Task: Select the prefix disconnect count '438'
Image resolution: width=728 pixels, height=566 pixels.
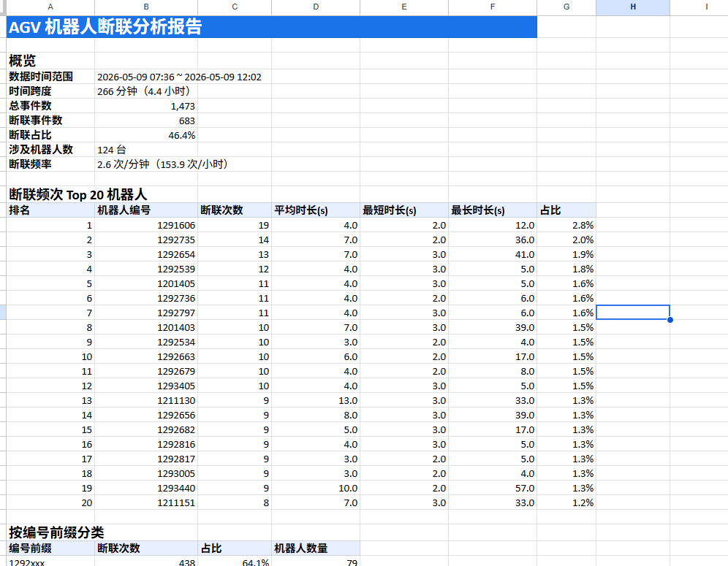Action: coord(145,562)
